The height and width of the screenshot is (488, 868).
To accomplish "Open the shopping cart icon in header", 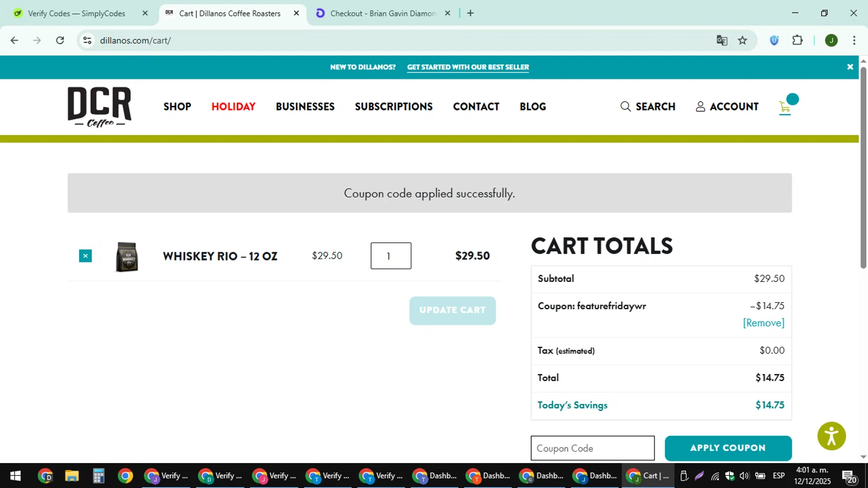I will click(785, 108).
